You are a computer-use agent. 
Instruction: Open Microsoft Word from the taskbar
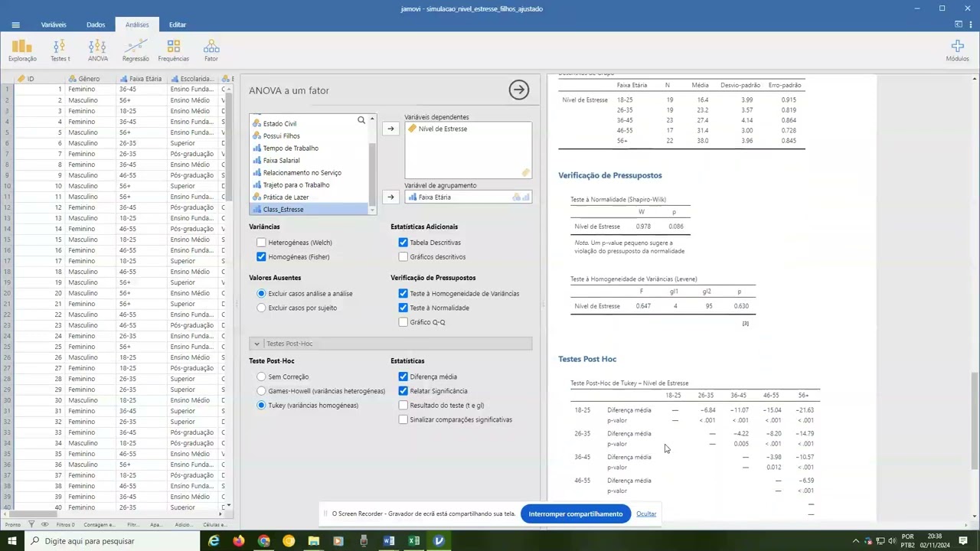[389, 541]
